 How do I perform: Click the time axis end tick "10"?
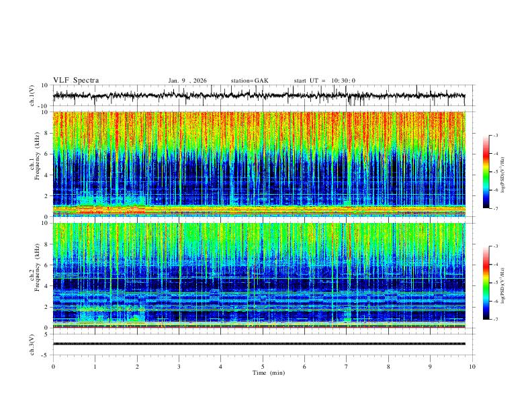point(472,367)
